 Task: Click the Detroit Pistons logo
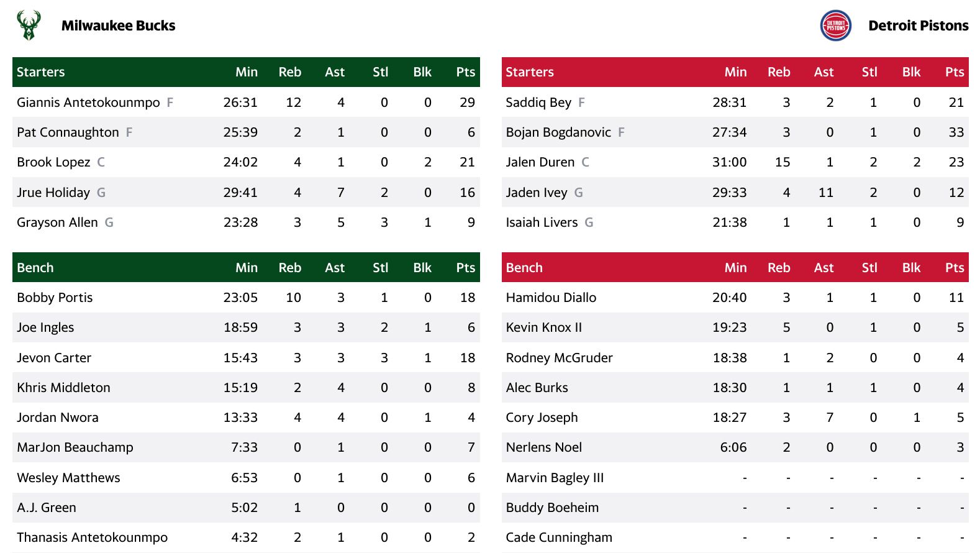835,25
